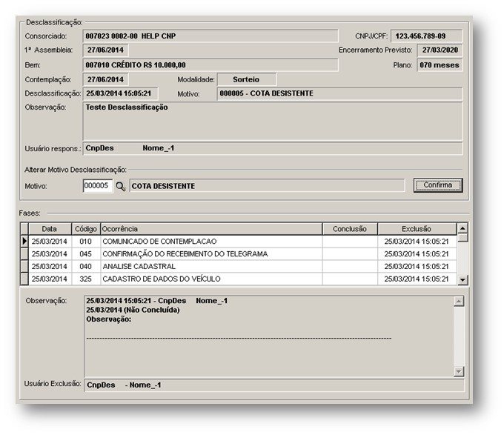Click the Código column header
The image size is (504, 435).
(x=86, y=229)
